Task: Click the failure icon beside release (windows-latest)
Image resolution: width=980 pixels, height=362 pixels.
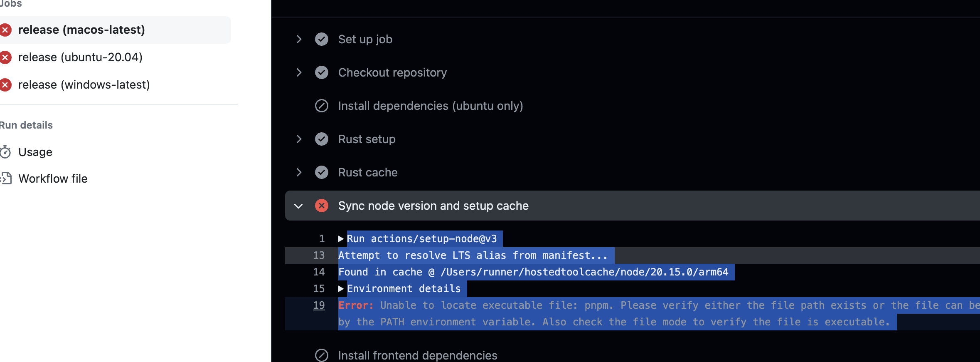Action: tap(5, 85)
